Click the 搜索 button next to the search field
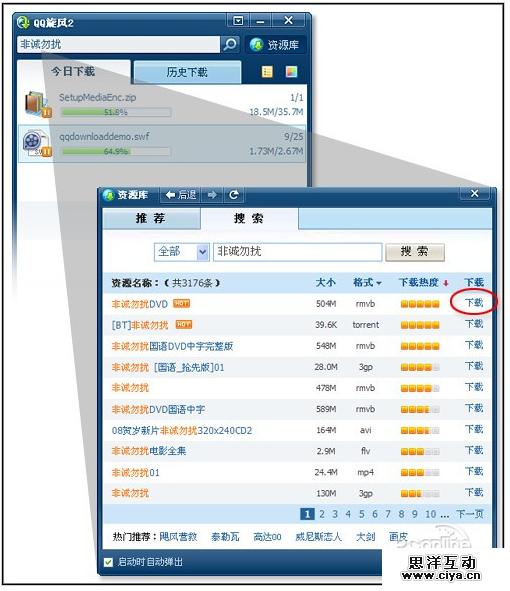This screenshot has width=510, height=591. pyautogui.click(x=415, y=252)
